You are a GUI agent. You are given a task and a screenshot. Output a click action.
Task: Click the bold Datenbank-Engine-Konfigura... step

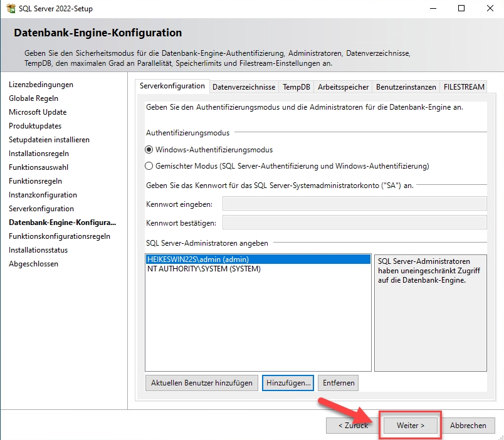tap(62, 223)
